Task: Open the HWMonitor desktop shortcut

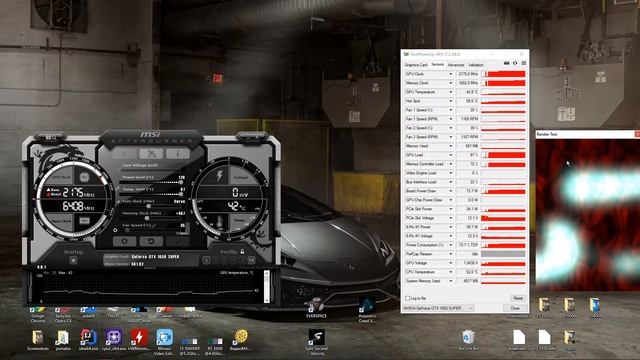Action: pos(139,340)
